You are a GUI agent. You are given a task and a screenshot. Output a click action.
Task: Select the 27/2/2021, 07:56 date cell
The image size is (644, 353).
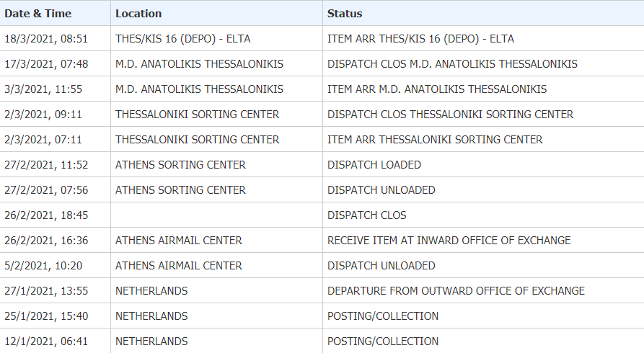pyautogui.click(x=55, y=190)
